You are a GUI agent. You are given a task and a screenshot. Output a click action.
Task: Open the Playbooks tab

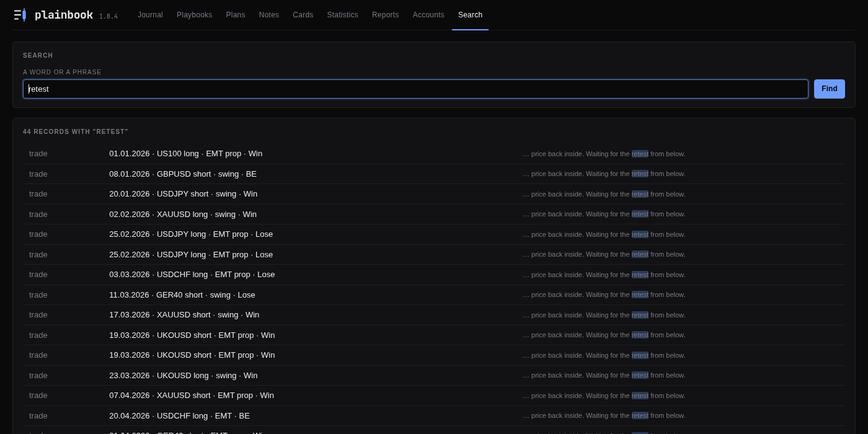(194, 15)
